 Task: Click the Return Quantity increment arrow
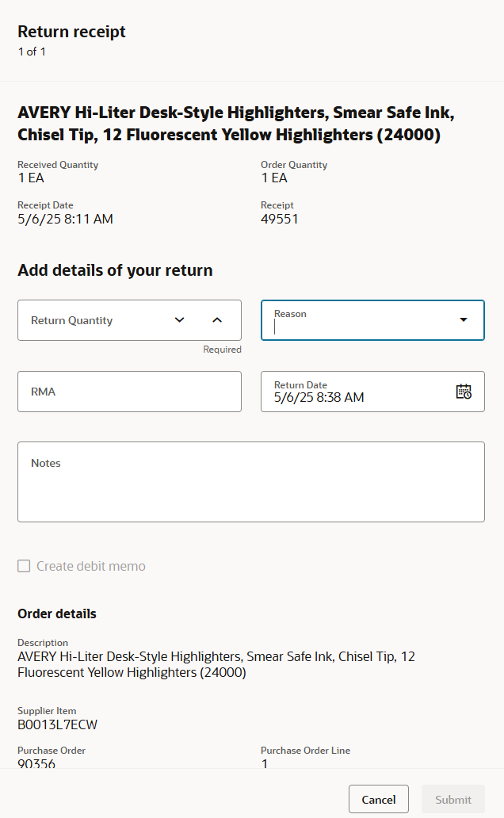(x=216, y=320)
